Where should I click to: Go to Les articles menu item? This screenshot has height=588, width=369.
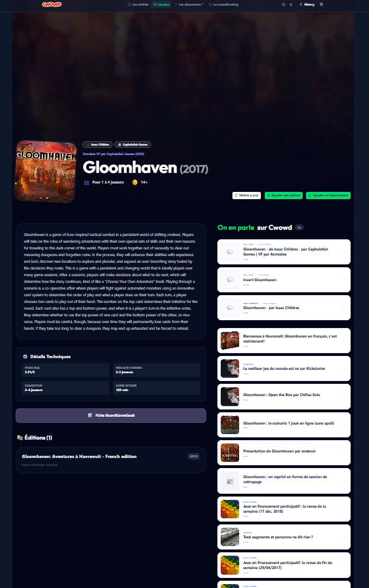coord(138,4)
